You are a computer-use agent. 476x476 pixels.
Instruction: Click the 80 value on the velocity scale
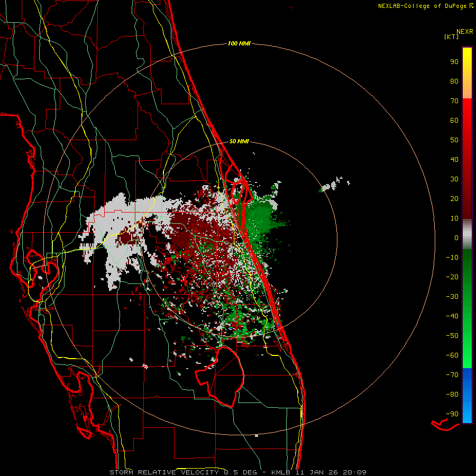coord(454,81)
